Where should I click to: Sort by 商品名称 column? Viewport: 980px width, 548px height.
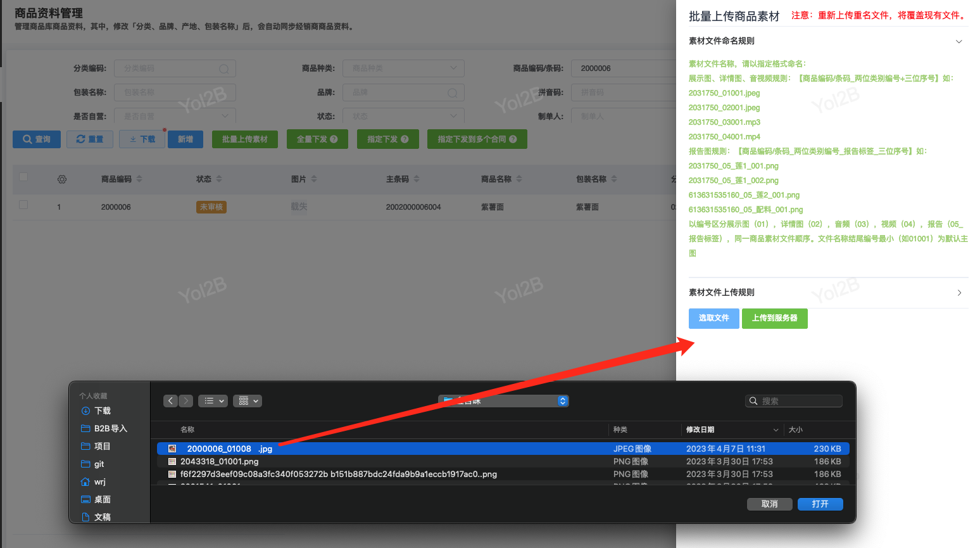pyautogui.click(x=519, y=179)
